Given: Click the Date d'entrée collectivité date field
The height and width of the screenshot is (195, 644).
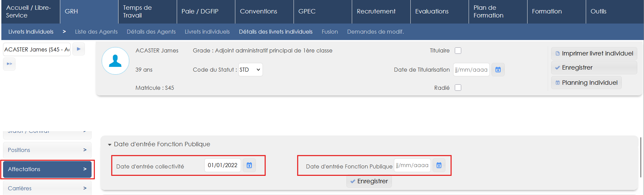Looking at the screenshot, I should (223, 165).
